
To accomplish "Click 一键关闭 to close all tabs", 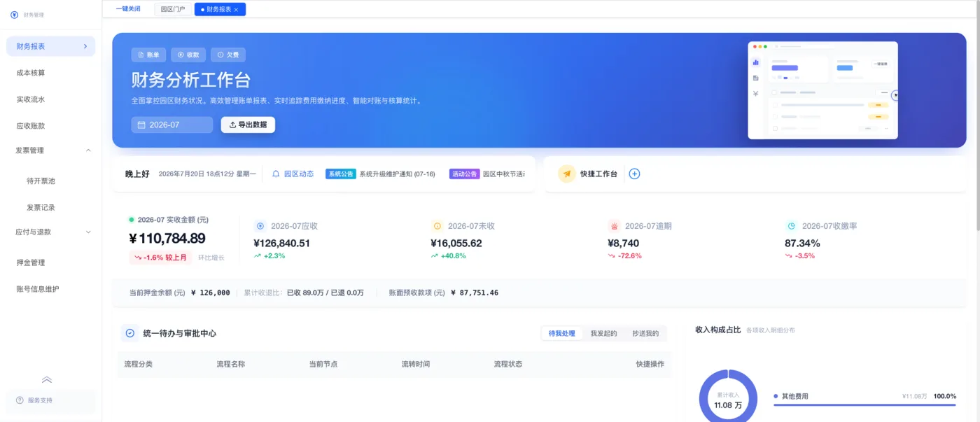I will [128, 9].
